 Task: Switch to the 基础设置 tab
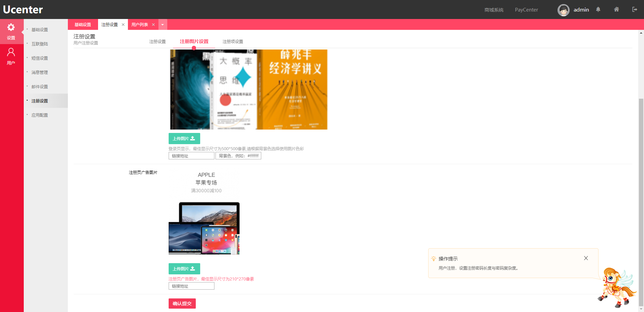[x=83, y=25]
